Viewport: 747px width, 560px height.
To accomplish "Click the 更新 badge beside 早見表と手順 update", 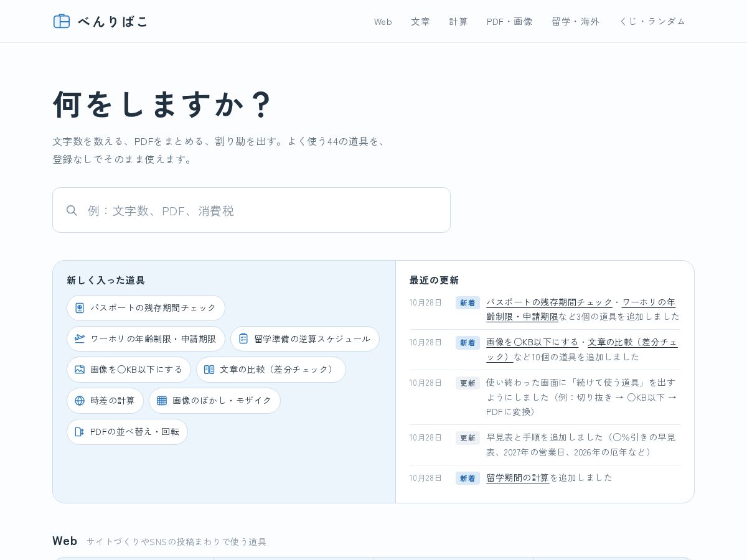I will [467, 438].
